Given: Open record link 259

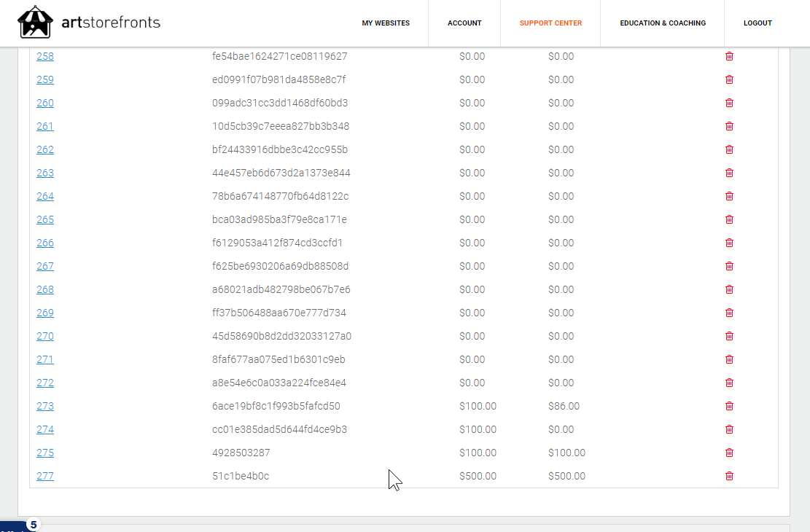Looking at the screenshot, I should (x=45, y=79).
